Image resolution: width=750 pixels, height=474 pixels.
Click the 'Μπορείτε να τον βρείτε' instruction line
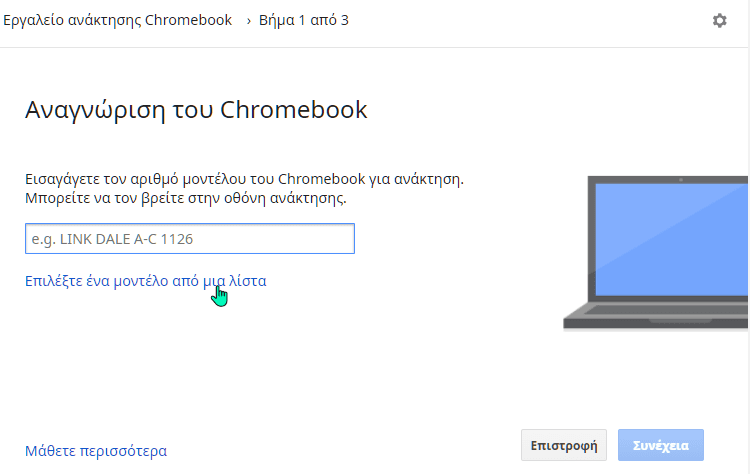(x=186, y=198)
